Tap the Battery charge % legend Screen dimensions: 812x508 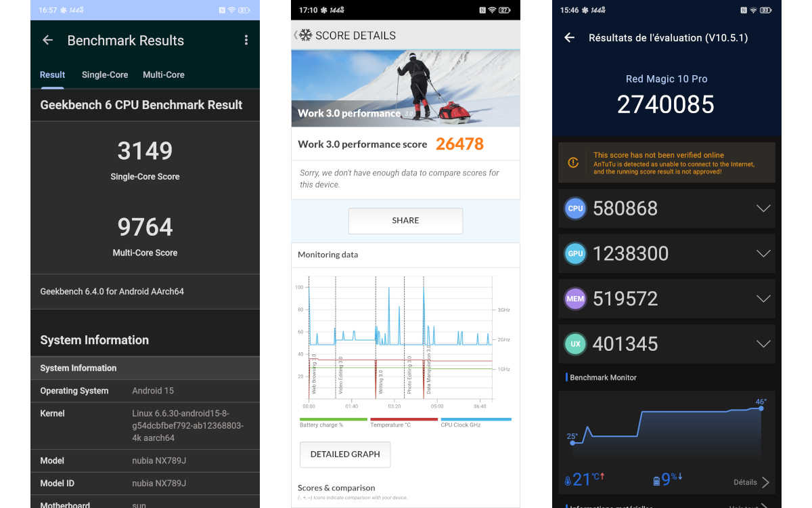tap(334, 423)
